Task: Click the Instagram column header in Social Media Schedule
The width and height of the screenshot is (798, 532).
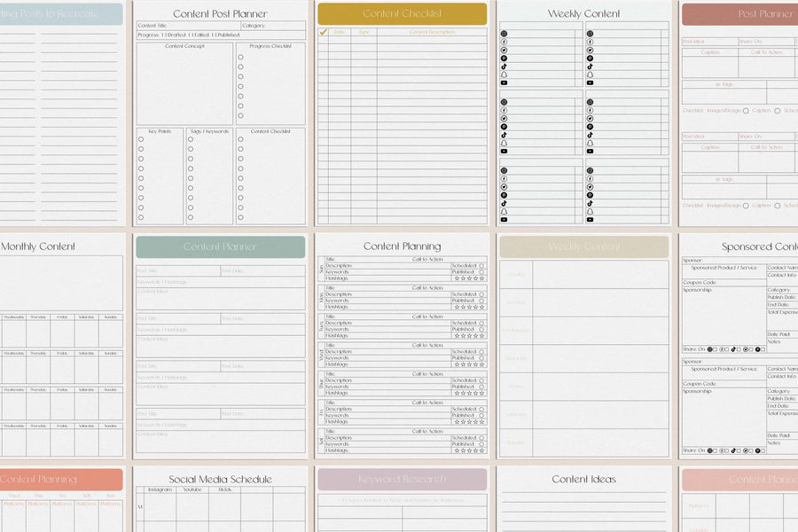Action: 160,489
